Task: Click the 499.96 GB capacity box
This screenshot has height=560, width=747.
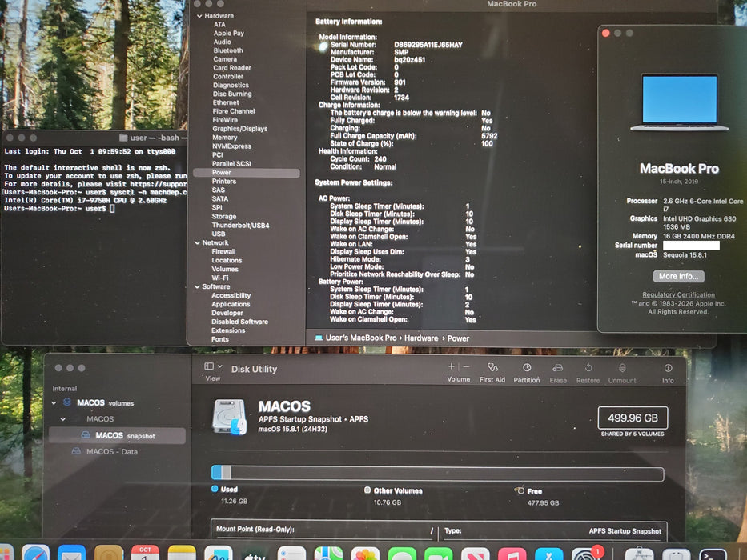Action: (633, 418)
